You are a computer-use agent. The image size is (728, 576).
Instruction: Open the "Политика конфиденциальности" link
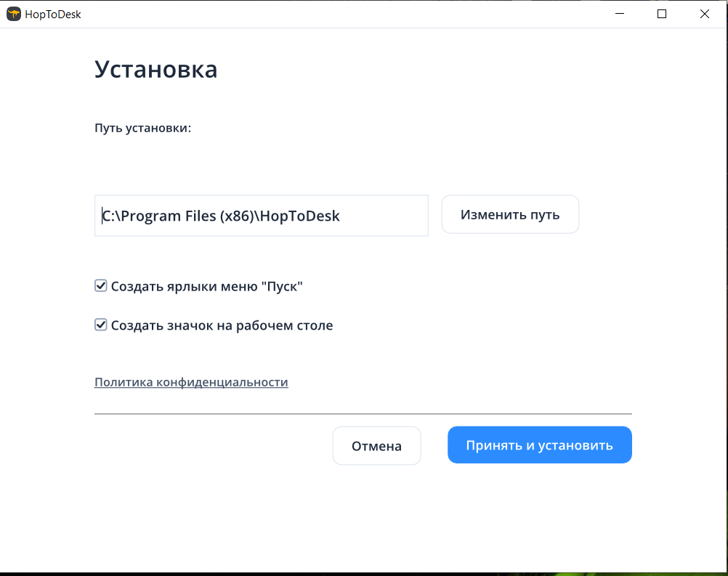tap(191, 382)
